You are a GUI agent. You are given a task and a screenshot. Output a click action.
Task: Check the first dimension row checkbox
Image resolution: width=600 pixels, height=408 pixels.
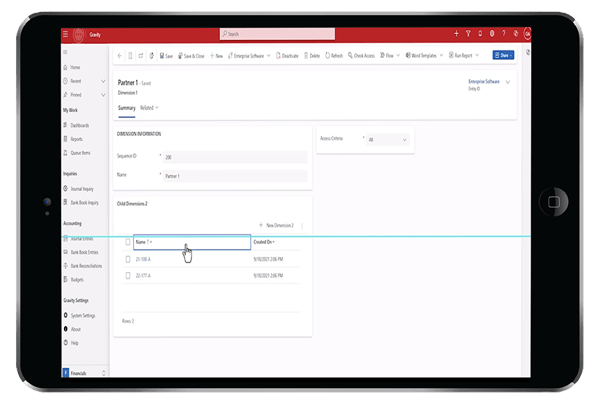(128, 259)
